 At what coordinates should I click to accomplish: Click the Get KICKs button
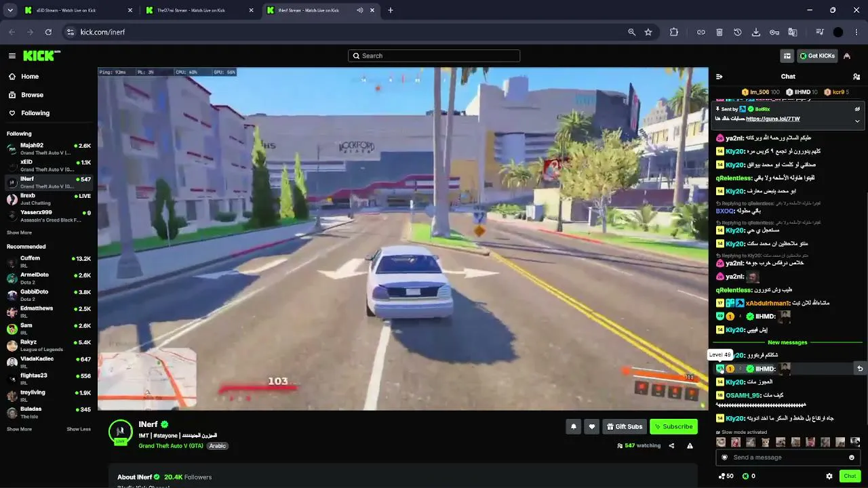coord(817,56)
